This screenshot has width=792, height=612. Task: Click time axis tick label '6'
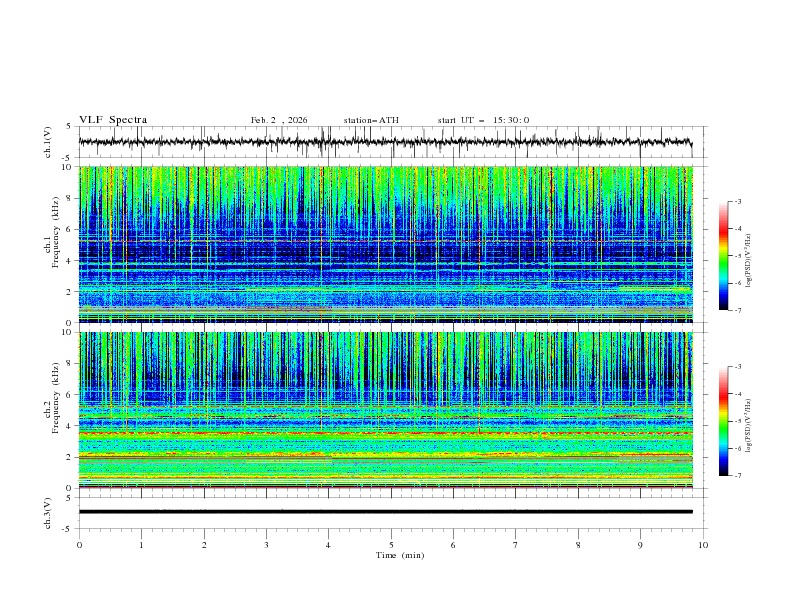coord(453,545)
